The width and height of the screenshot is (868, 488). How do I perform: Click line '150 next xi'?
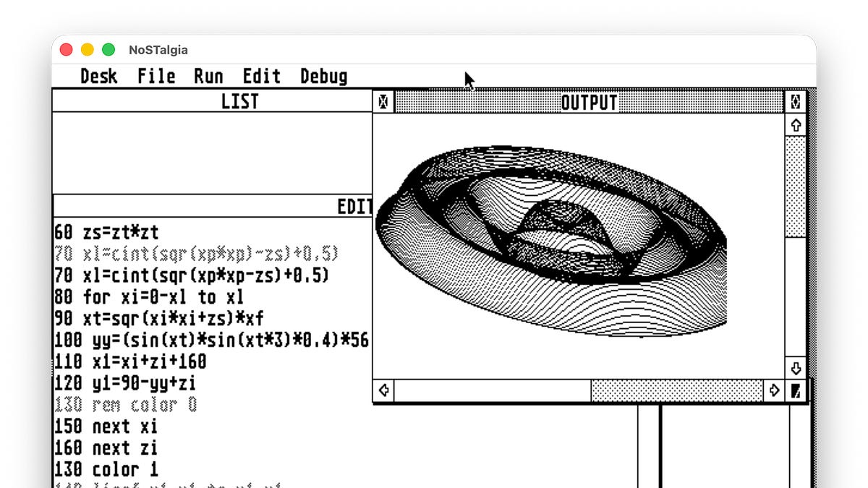[x=106, y=426]
